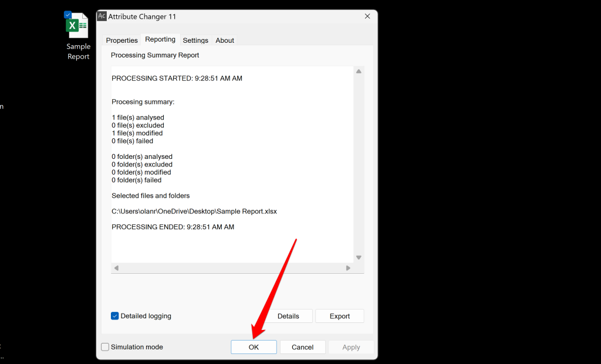Image resolution: width=601 pixels, height=364 pixels.
Task: Open the report Details button
Action: 288,316
